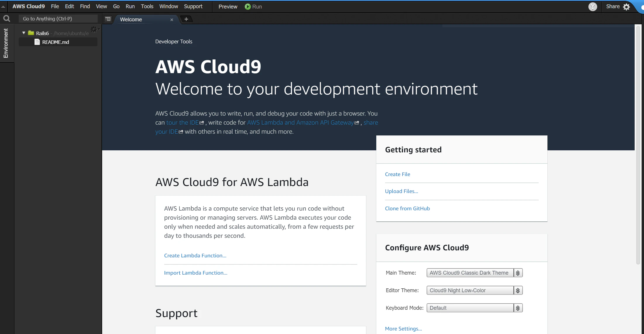Open the Environment side panel tab

[x=6, y=43]
